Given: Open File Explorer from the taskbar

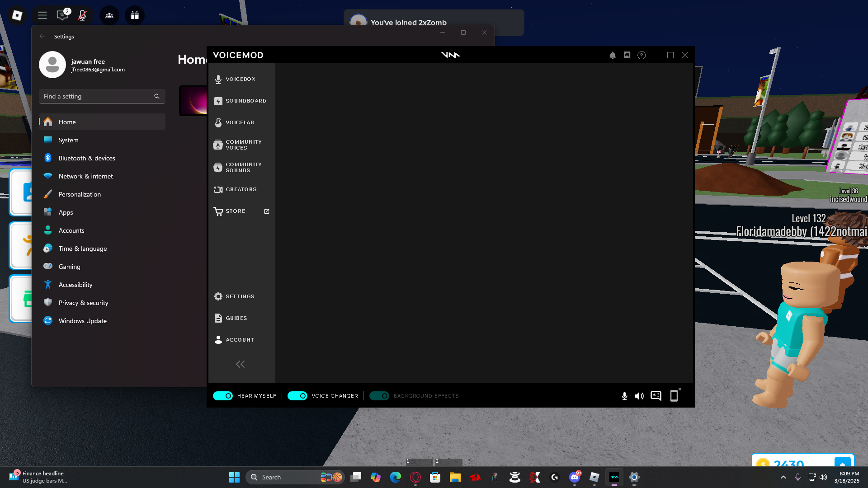Looking at the screenshot, I should tap(455, 477).
